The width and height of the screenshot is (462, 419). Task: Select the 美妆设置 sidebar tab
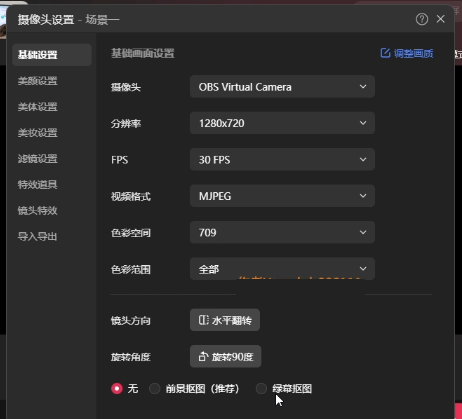[x=38, y=133]
